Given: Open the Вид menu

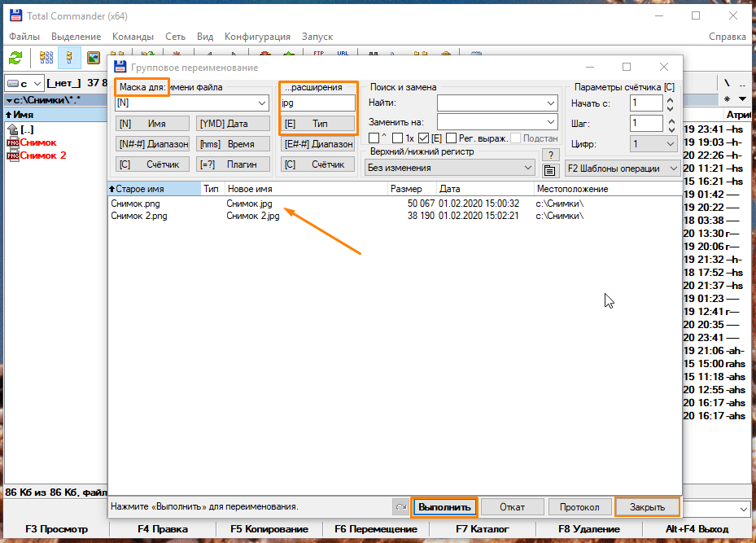Looking at the screenshot, I should [x=205, y=37].
